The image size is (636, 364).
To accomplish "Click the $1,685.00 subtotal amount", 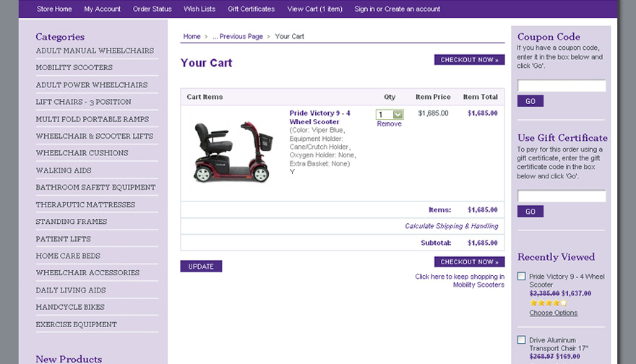I will coord(482,243).
